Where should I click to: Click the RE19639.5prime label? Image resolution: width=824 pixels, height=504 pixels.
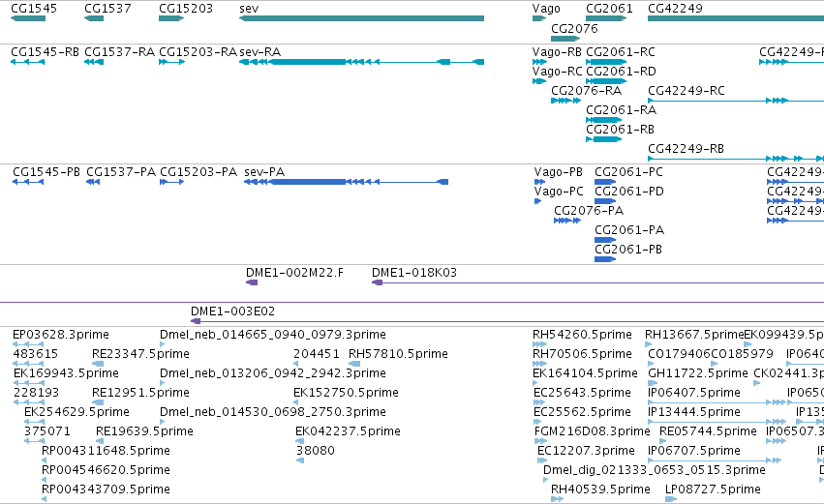coord(144,432)
